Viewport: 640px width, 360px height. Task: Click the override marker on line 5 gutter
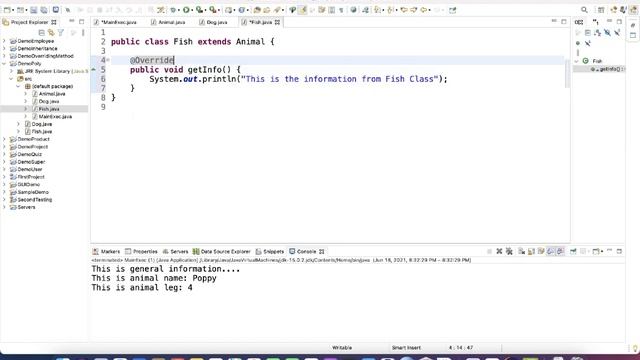(x=93, y=70)
